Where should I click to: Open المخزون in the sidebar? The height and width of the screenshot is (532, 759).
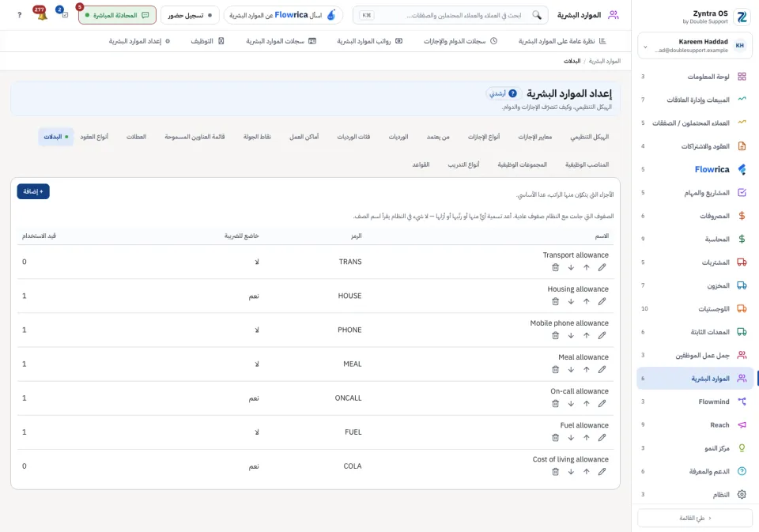tap(696, 285)
